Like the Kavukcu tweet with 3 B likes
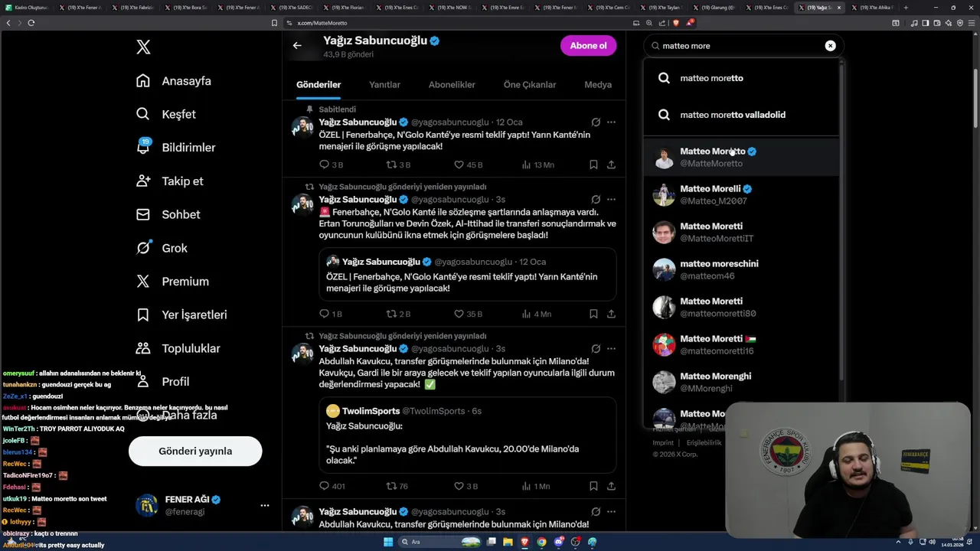 pos(465,486)
